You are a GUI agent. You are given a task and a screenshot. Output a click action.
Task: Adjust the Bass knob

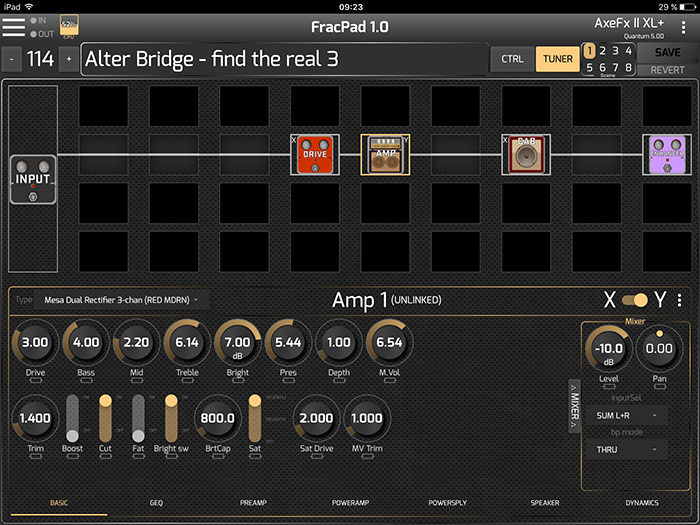click(x=86, y=342)
